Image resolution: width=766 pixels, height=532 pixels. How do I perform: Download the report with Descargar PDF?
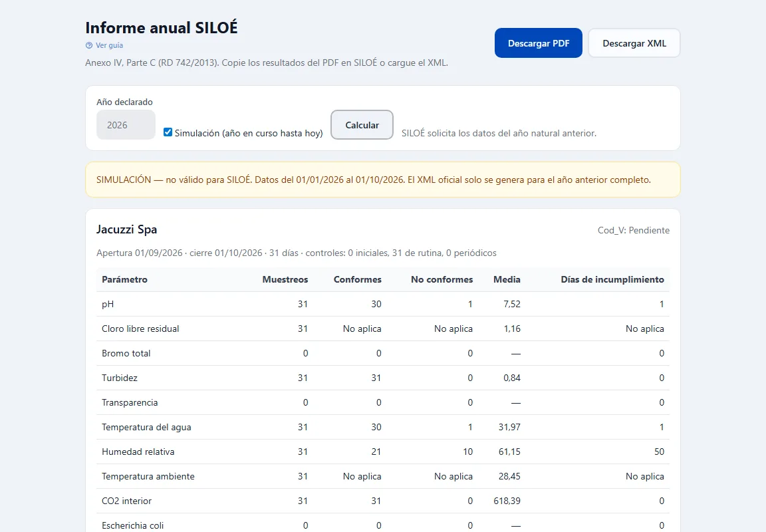tap(539, 43)
